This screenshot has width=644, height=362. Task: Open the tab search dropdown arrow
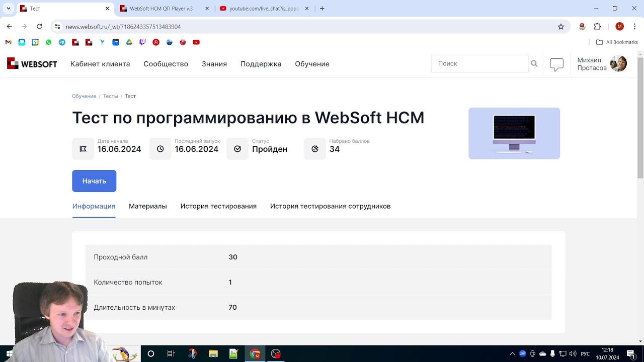tap(8, 9)
